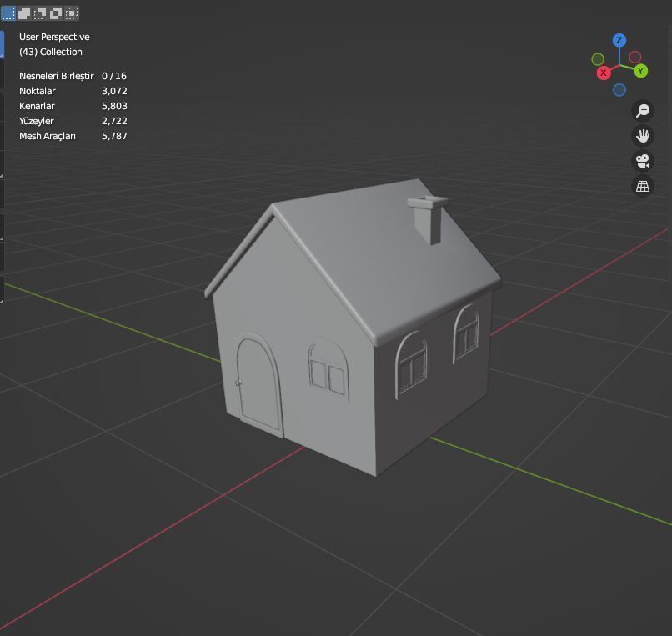Click the 'Yüzeyler' statistic label

[37, 121]
